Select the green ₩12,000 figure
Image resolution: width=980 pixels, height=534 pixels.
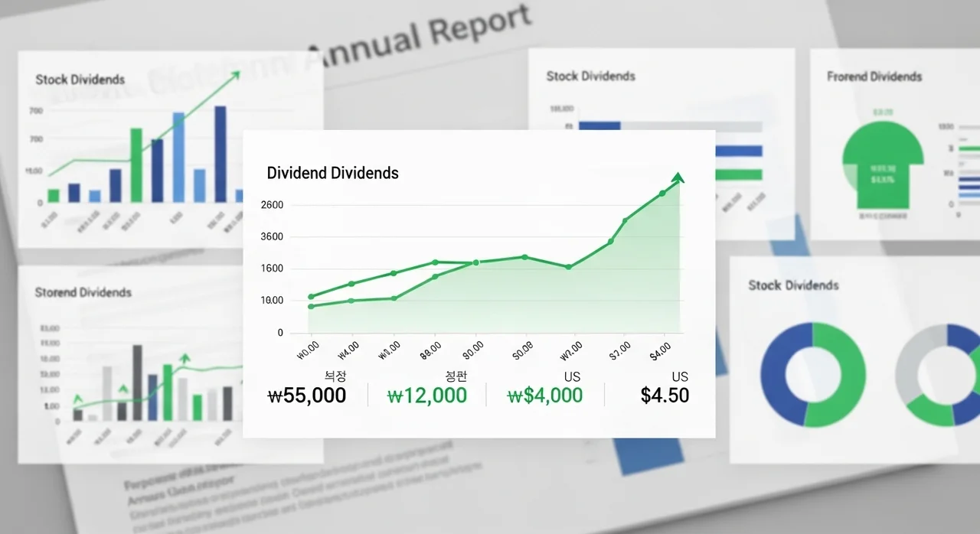pos(426,396)
